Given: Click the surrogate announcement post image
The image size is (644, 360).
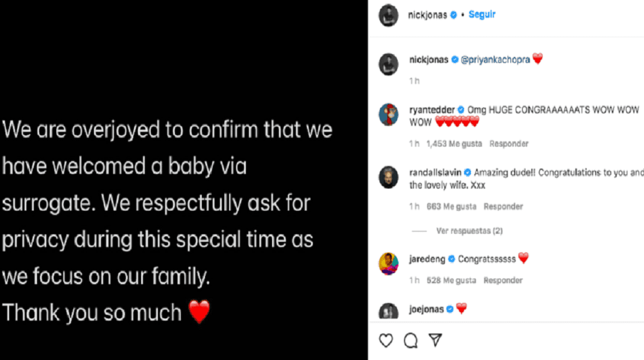Looking at the screenshot, I should tap(184, 180).
